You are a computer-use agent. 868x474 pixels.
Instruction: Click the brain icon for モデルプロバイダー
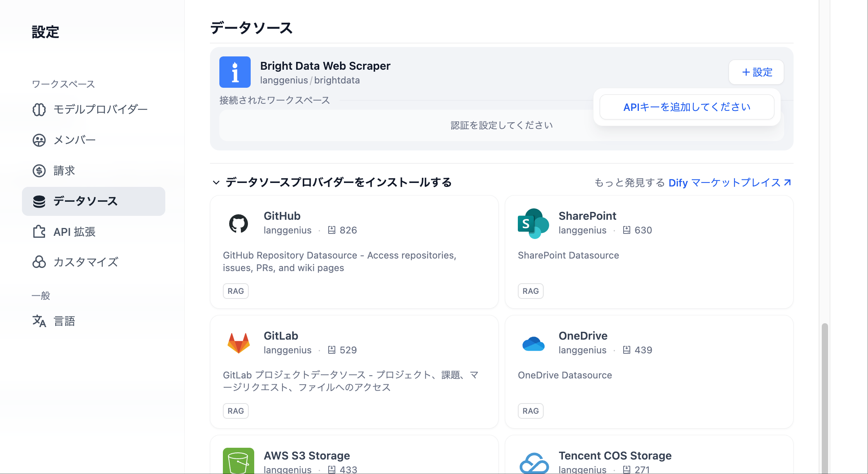(39, 109)
